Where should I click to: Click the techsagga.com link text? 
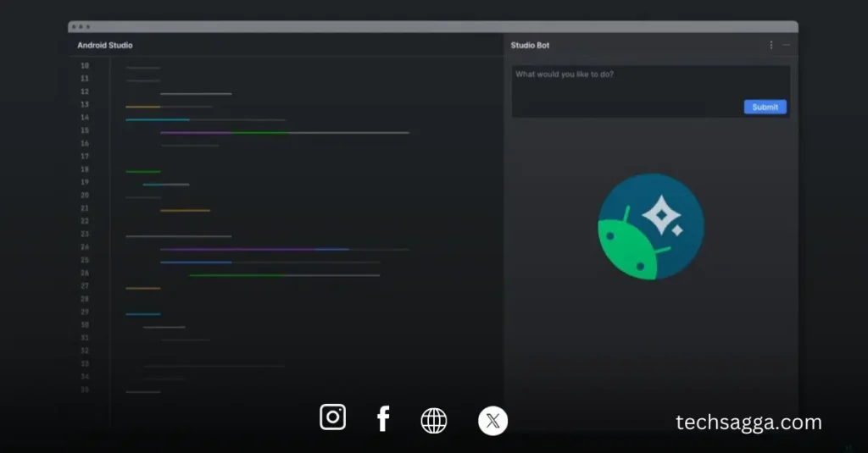(748, 422)
